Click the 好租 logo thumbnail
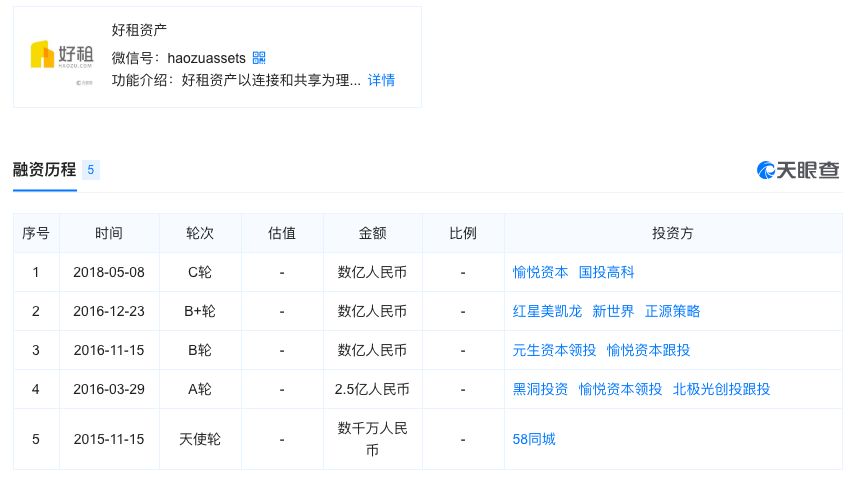 55,57
